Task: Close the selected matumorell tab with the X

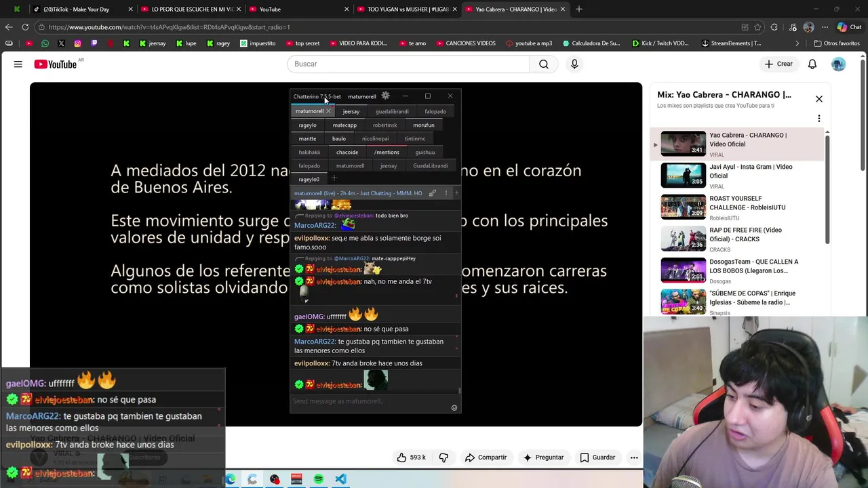Action: (x=328, y=111)
